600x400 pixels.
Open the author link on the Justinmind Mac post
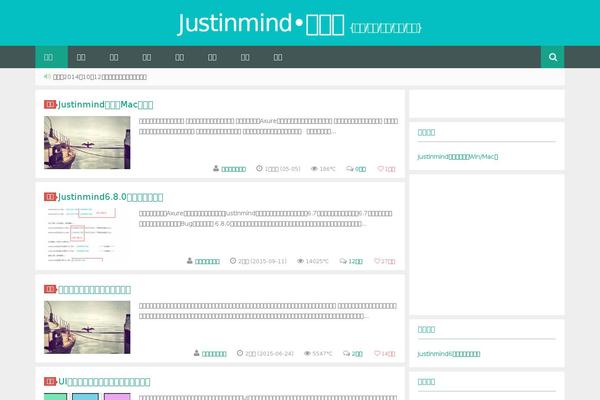(233, 169)
